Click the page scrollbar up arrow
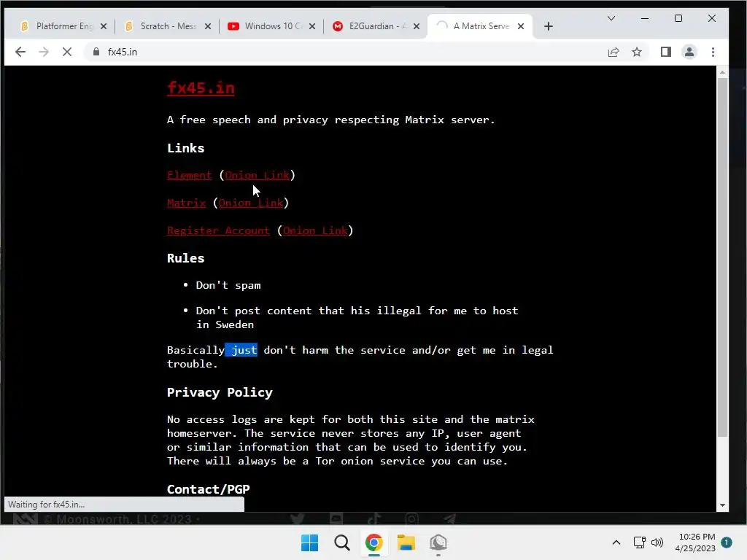Screen dimensions: 747x560 point(722,72)
